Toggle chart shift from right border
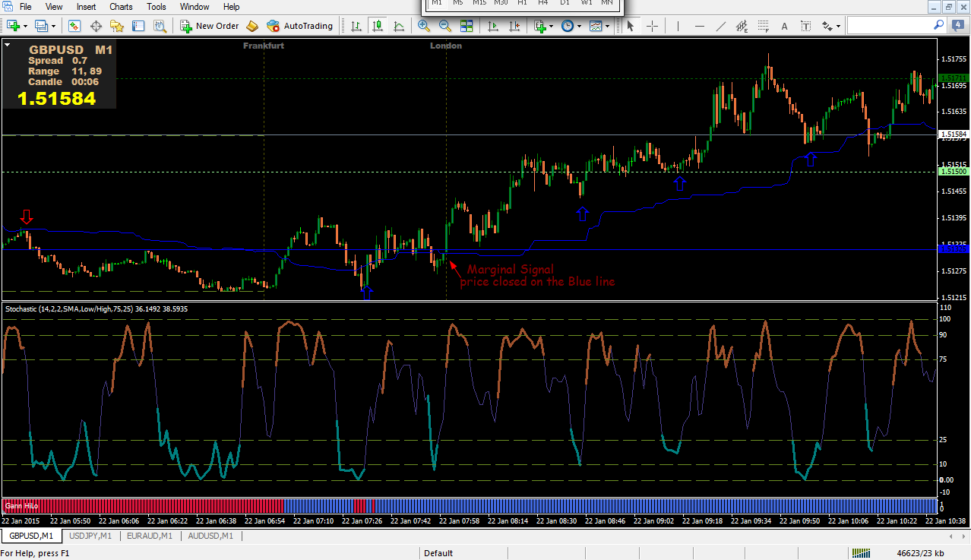Screen dimensions: 971x560 tap(514, 26)
